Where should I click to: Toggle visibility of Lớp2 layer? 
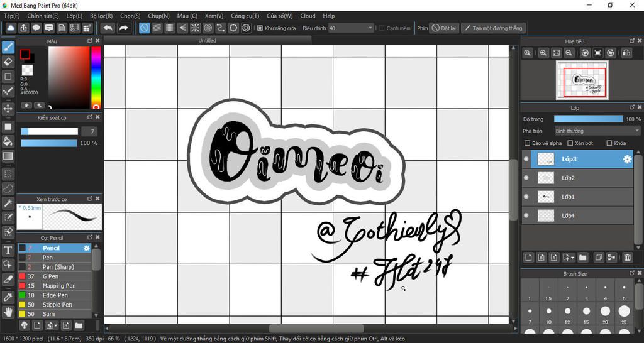point(526,178)
